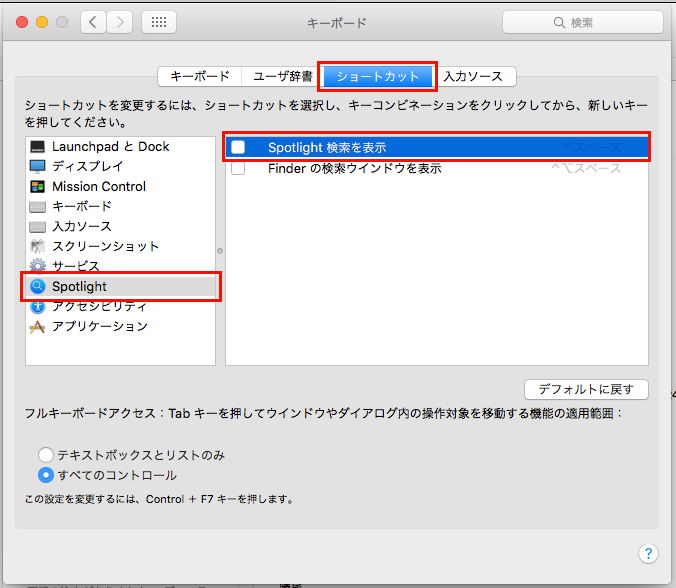This screenshot has width=676, height=588.
Task: Click the ^スペース key combination for Spotlight
Action: click(x=592, y=147)
